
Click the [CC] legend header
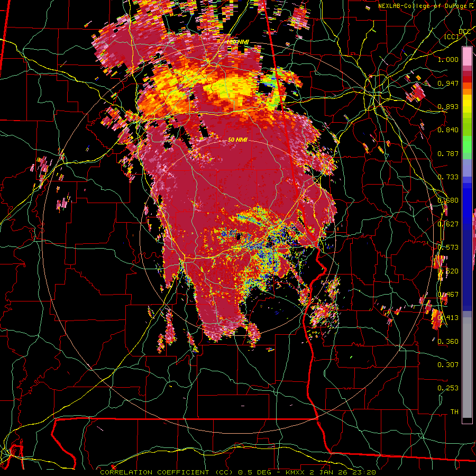(x=452, y=36)
